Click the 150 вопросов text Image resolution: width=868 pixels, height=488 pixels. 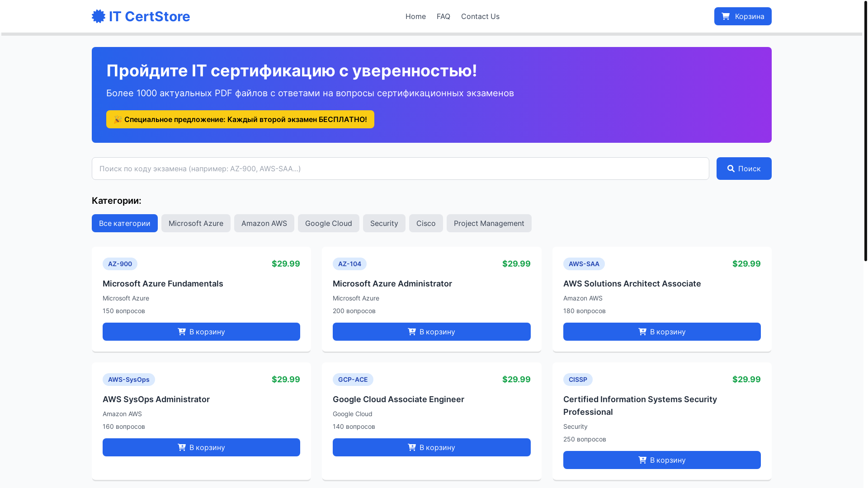point(124,311)
